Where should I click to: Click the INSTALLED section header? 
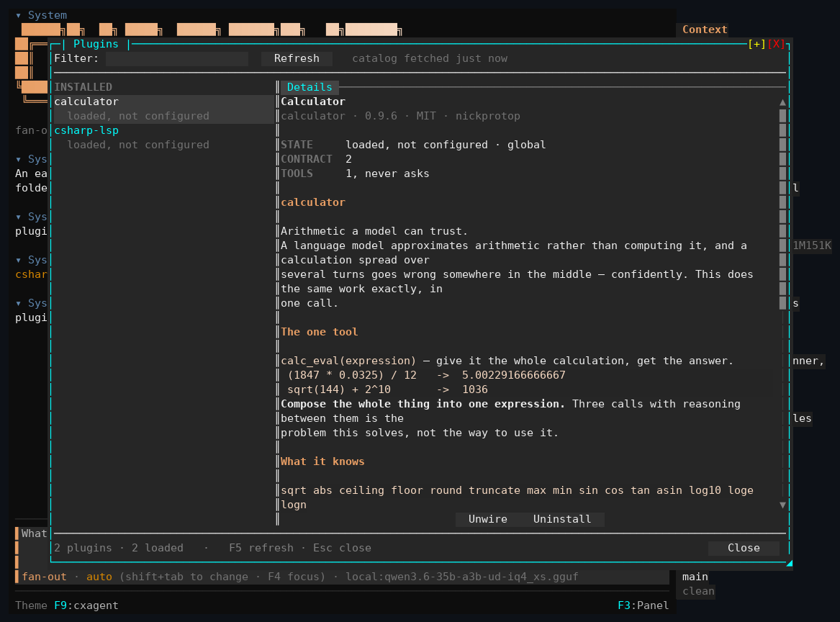point(83,87)
